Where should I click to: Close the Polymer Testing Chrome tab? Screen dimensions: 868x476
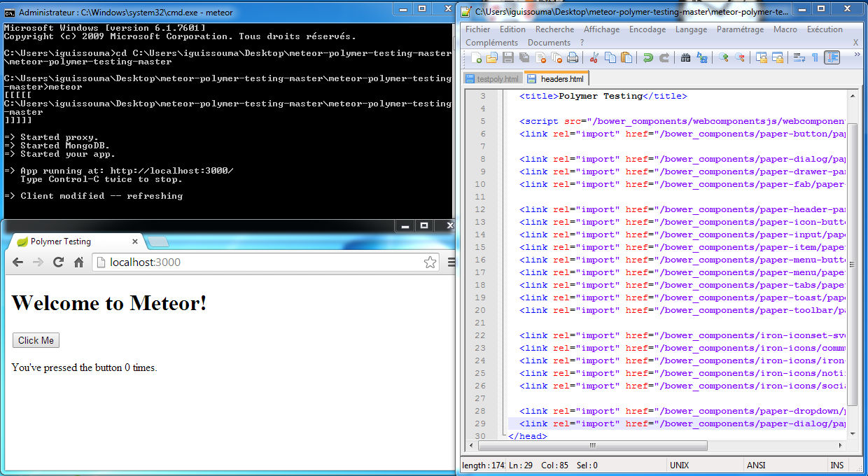(135, 241)
